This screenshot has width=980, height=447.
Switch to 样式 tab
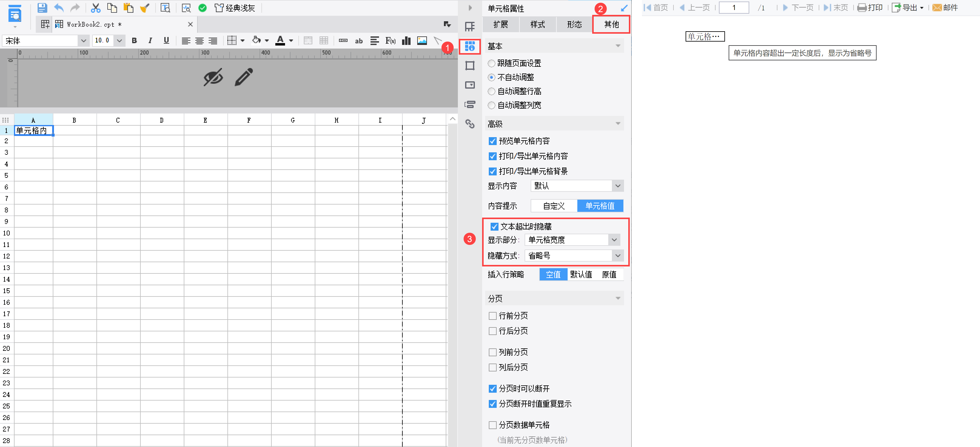[x=537, y=24]
